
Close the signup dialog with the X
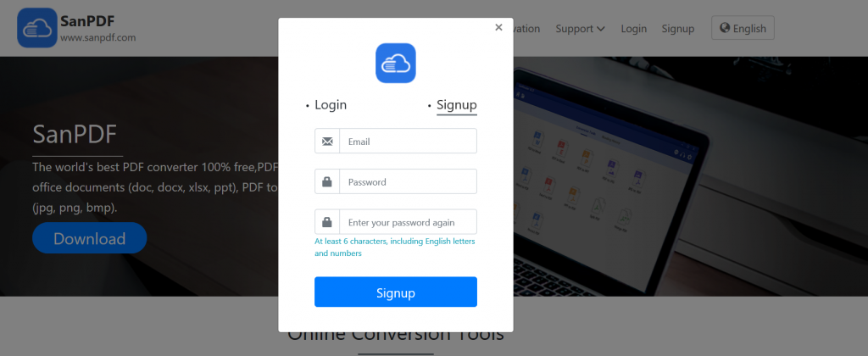coord(498,27)
